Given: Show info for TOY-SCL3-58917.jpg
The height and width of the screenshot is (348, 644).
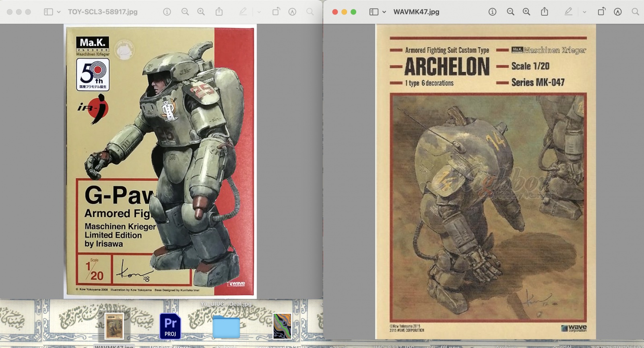Looking at the screenshot, I should [x=167, y=12].
